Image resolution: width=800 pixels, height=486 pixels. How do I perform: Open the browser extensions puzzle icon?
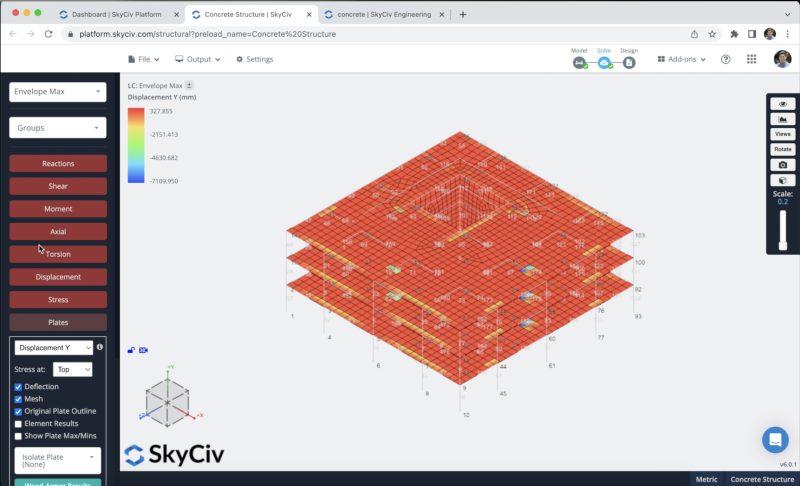[x=734, y=34]
